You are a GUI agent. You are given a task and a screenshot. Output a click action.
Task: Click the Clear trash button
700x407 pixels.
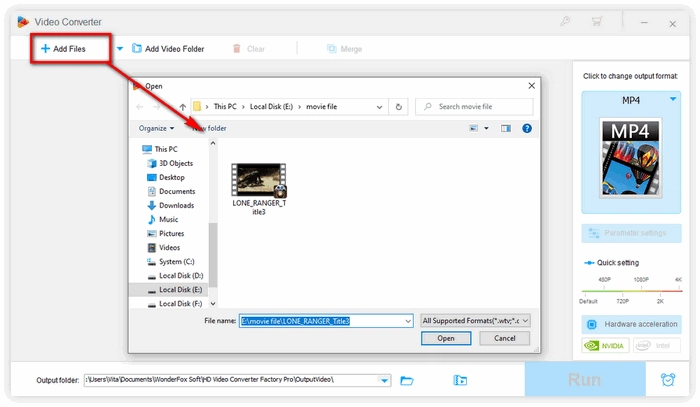(249, 49)
